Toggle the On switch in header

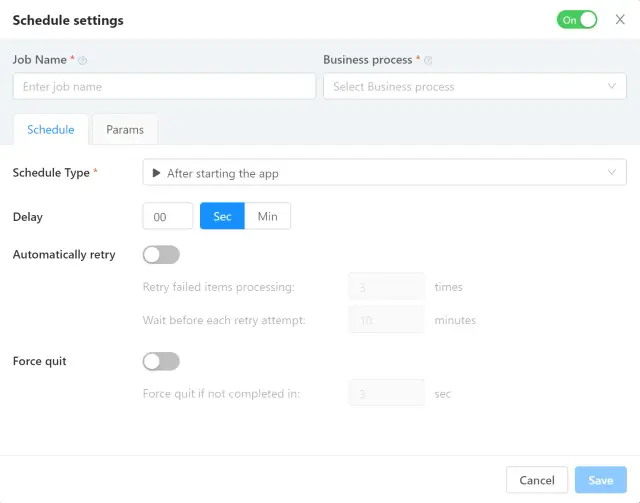point(577,20)
